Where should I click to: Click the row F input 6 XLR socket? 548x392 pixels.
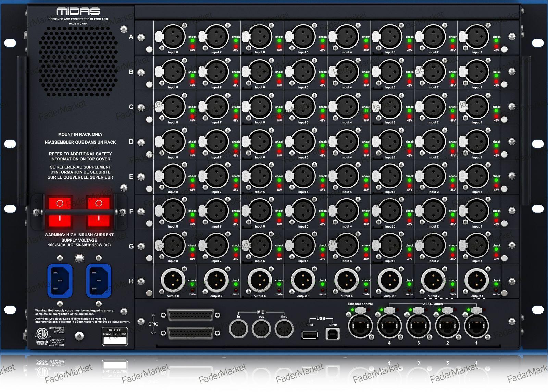(260, 211)
